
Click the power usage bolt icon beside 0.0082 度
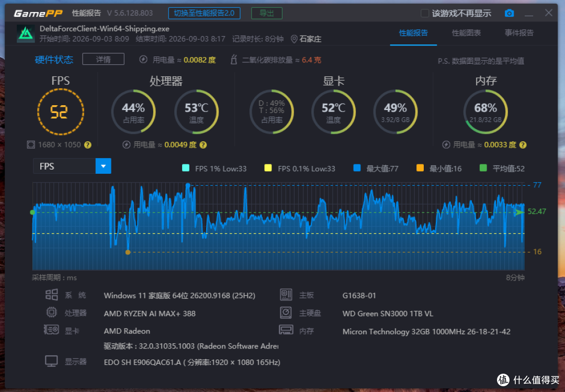(x=143, y=60)
